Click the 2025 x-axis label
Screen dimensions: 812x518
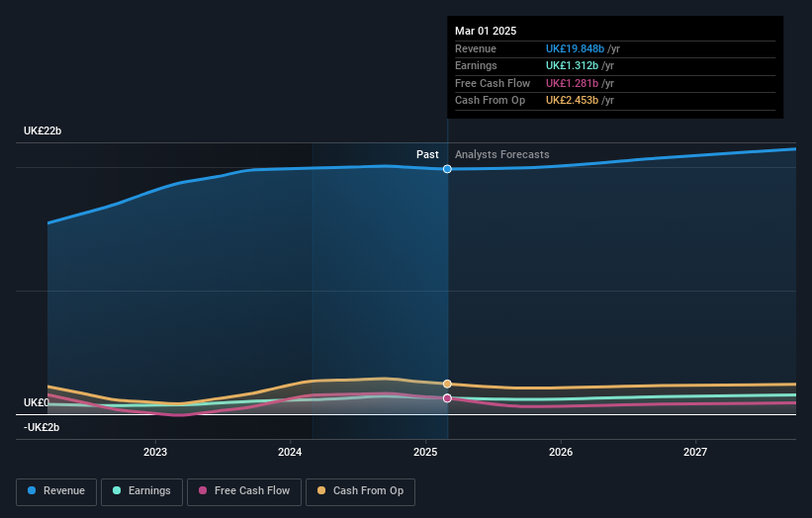pos(425,453)
